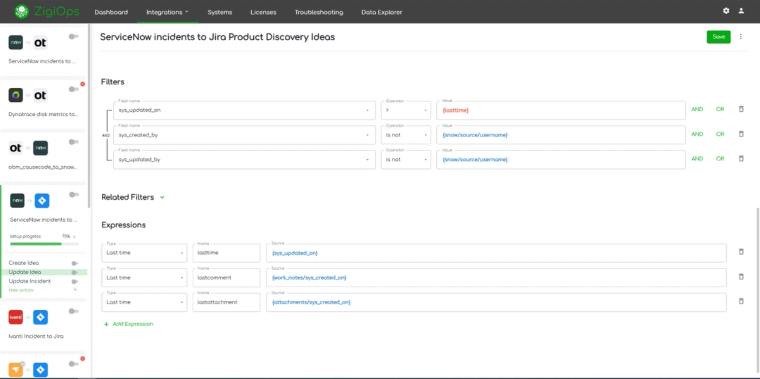Click OR on the sys_updated_on row

(720, 110)
